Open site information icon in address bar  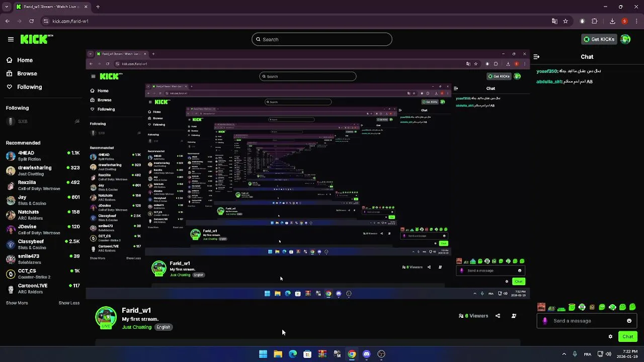click(46, 21)
